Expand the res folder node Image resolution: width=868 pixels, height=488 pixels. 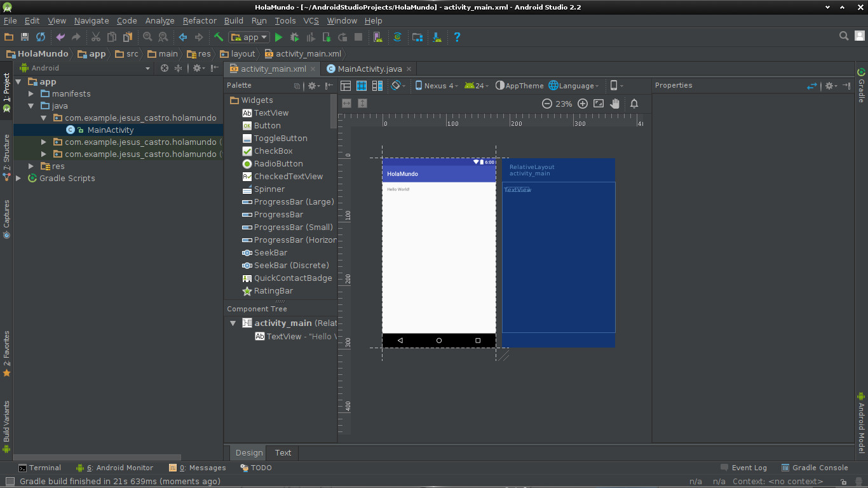(x=31, y=166)
